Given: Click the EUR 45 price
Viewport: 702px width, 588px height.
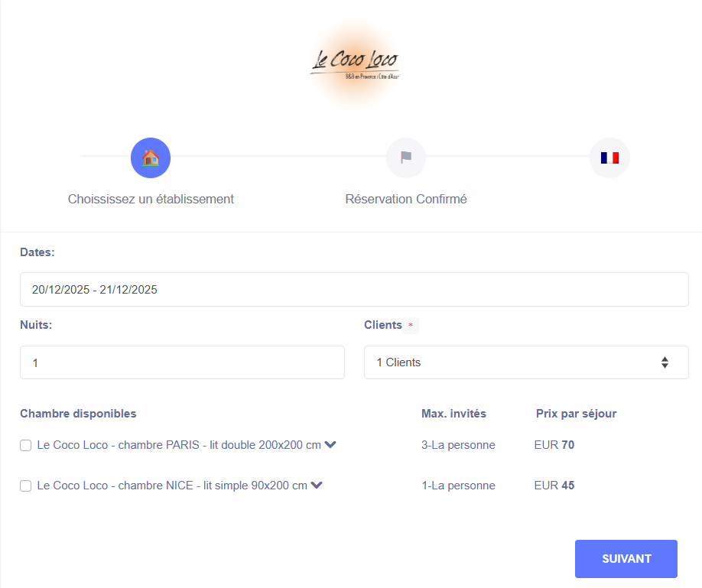Looking at the screenshot, I should [554, 486].
